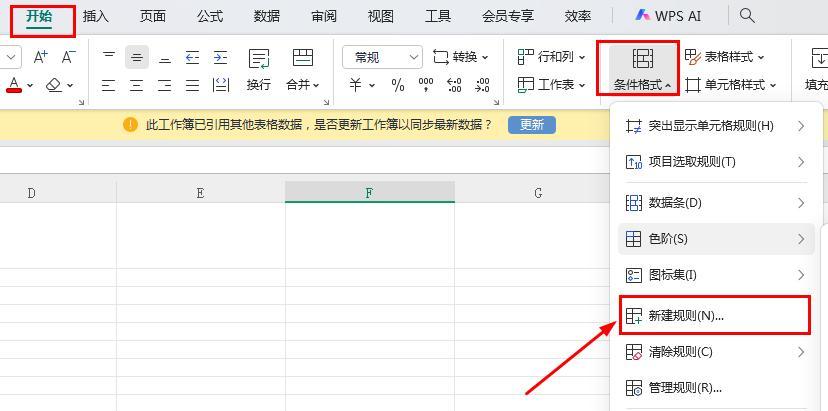This screenshot has height=411, width=828.
Task: Click the increase decimal places icon
Action: click(x=454, y=85)
